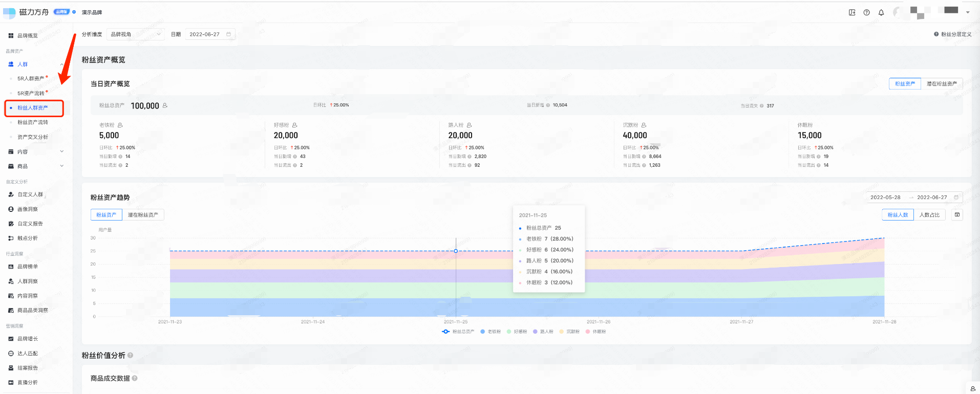Click the 达人匹配 target icon in sidebar
The image size is (980, 394).
point(11,354)
